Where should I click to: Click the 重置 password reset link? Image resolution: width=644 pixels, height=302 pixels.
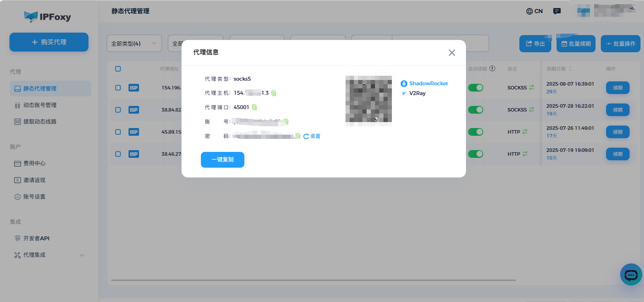click(312, 136)
